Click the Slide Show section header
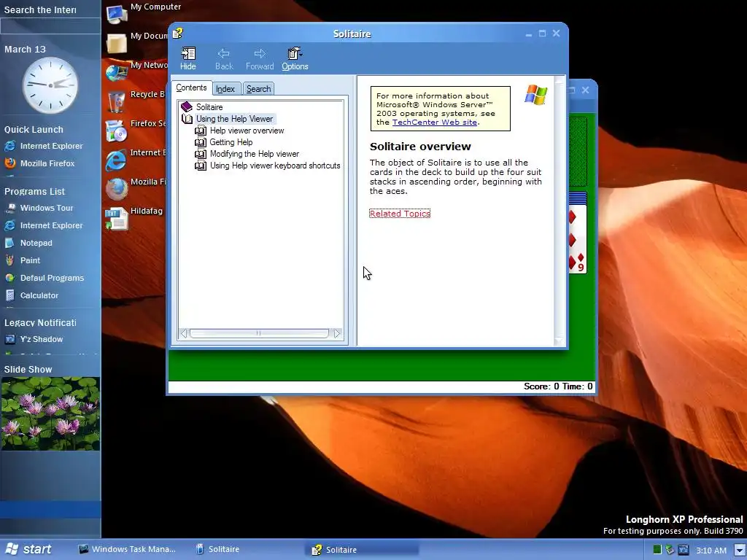747x560 pixels. click(x=28, y=370)
